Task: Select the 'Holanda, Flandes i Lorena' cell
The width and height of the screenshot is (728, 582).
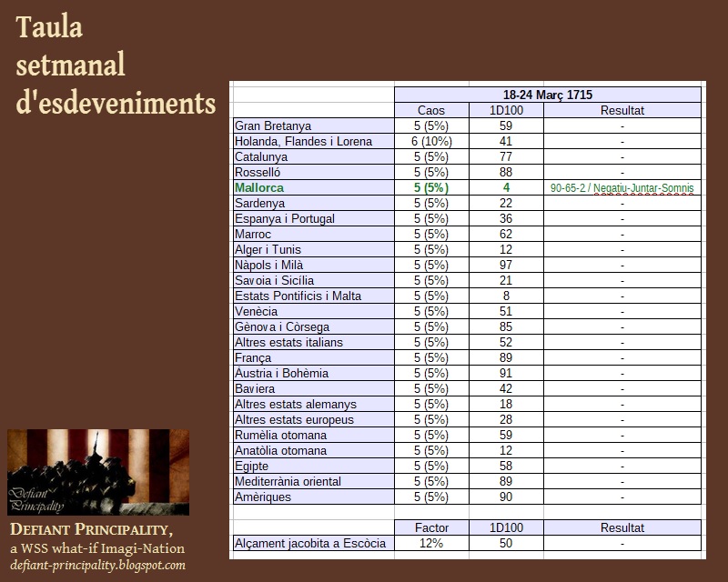Action: (313, 141)
